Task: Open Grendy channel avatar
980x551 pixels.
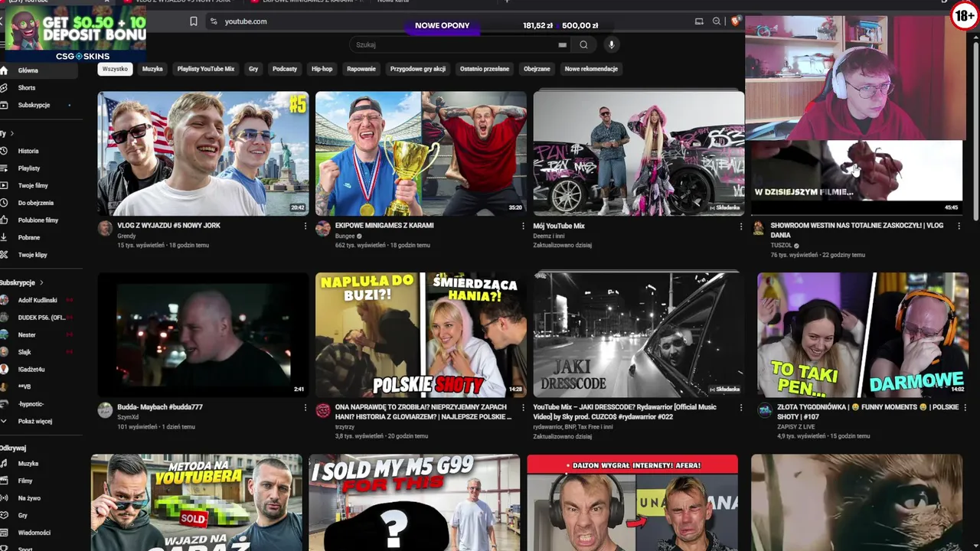Action: tap(105, 228)
